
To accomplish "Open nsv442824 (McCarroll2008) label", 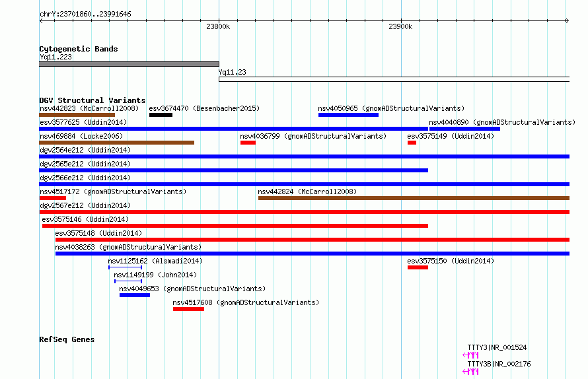I will 307,191.
